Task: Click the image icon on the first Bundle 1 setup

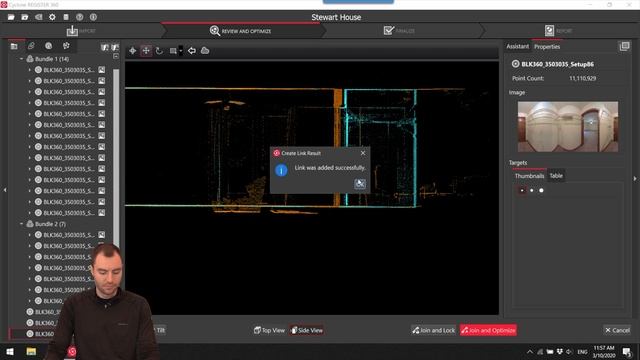Action: 102,70
